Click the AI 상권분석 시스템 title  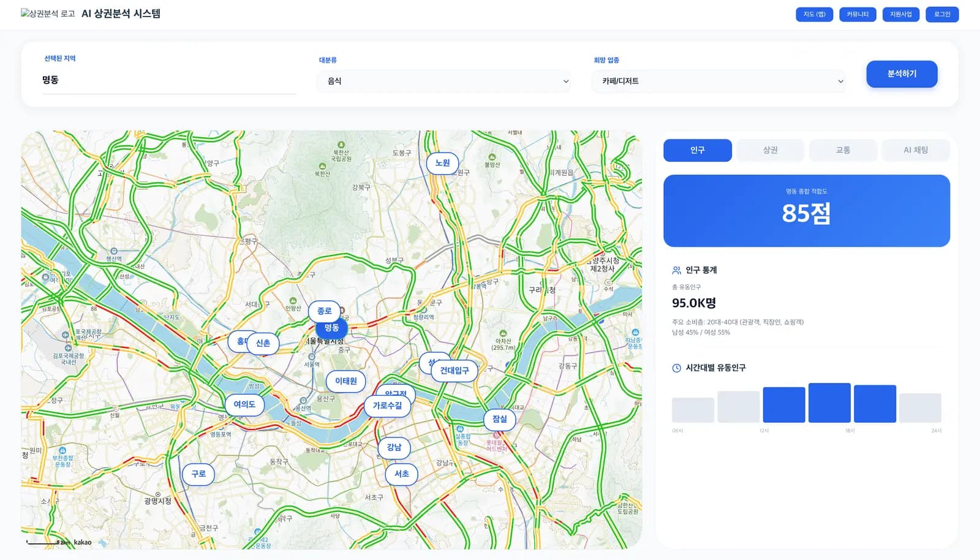point(121,13)
